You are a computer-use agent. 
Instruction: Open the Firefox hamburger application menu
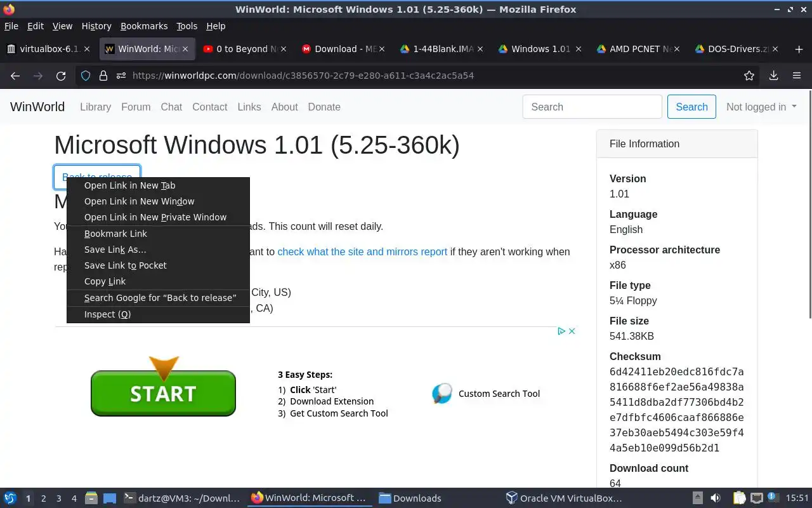click(x=797, y=76)
